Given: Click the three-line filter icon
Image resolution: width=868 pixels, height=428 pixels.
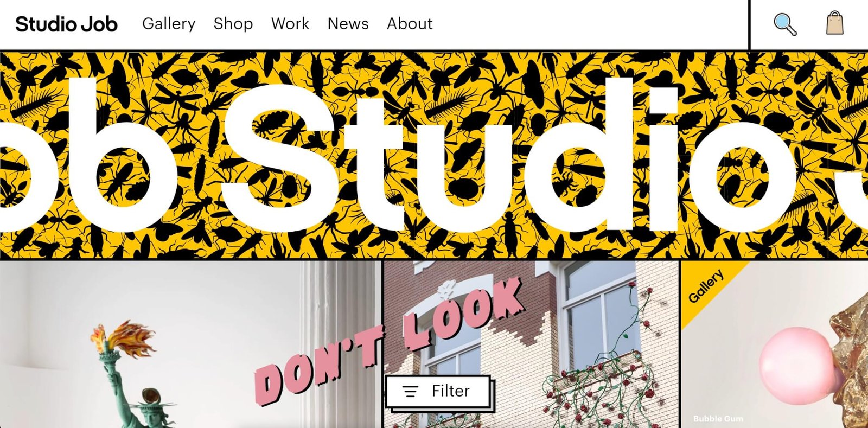Looking at the screenshot, I should 411,391.
